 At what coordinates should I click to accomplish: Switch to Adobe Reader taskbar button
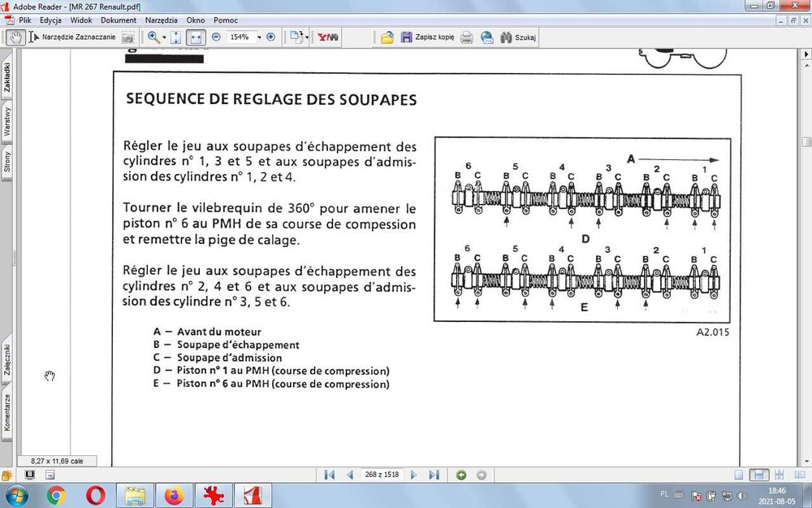pos(253,496)
